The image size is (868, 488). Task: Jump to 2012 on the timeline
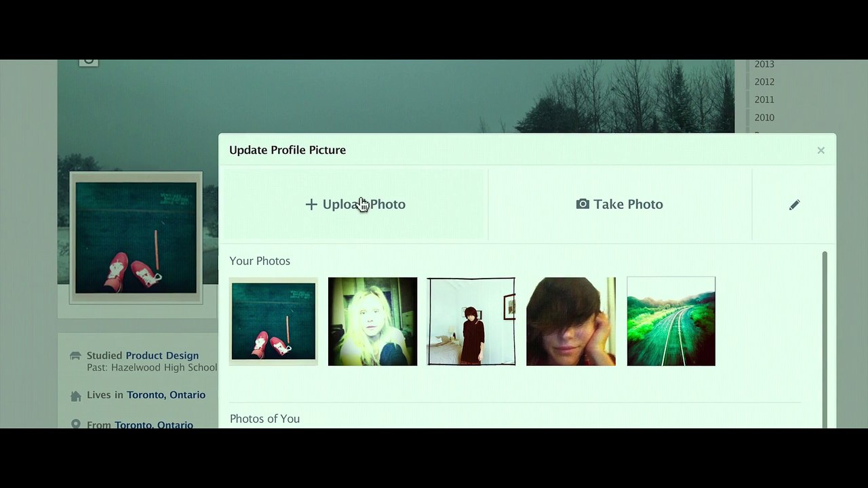[764, 82]
